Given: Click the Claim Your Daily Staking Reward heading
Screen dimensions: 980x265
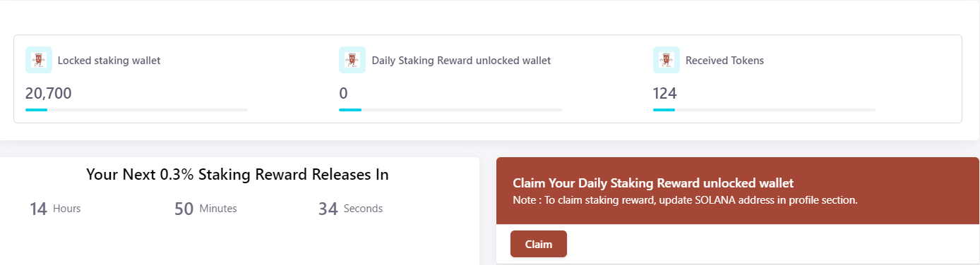Looking at the screenshot, I should click(x=653, y=183).
